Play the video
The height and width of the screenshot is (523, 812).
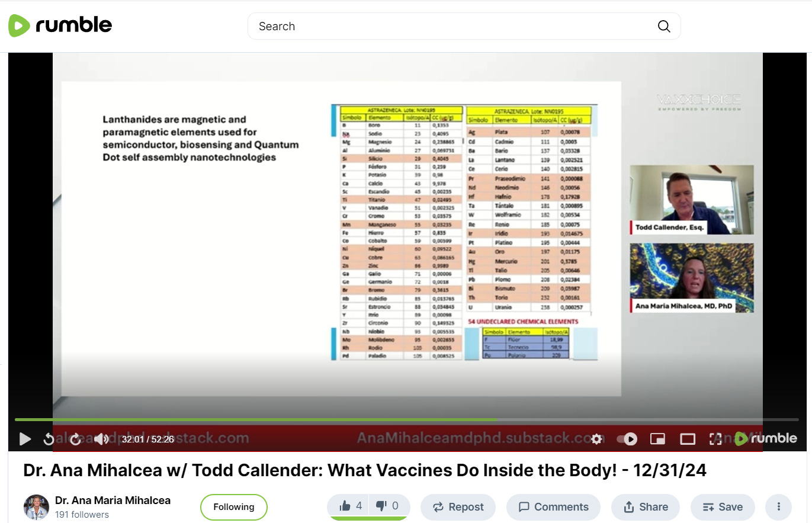coord(25,439)
